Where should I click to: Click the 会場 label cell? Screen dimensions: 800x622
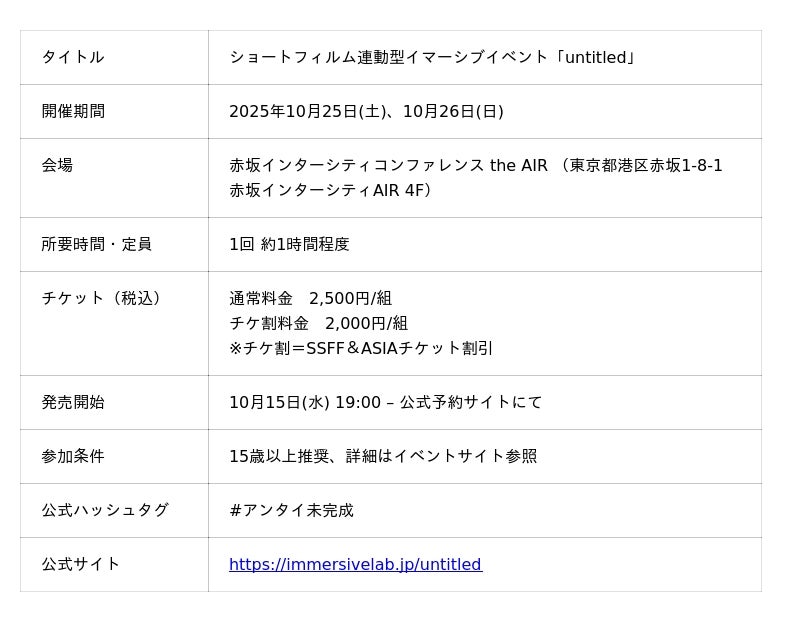pyautogui.click(x=57, y=165)
